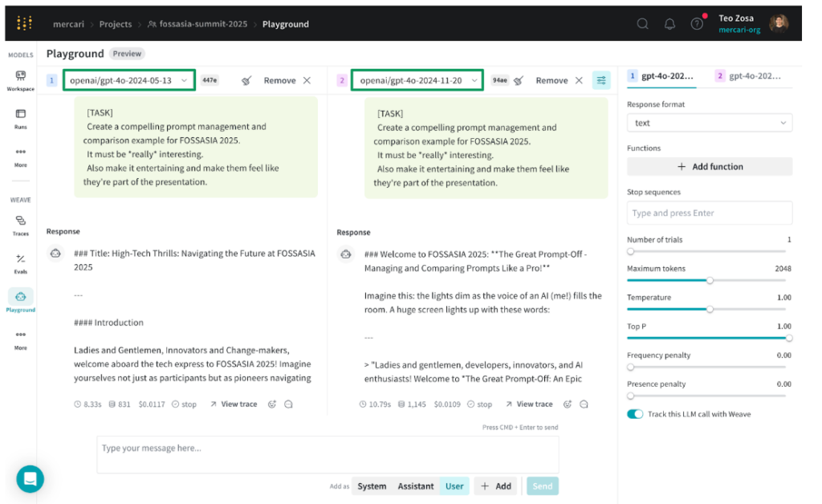Click the Add function button

coord(709,167)
